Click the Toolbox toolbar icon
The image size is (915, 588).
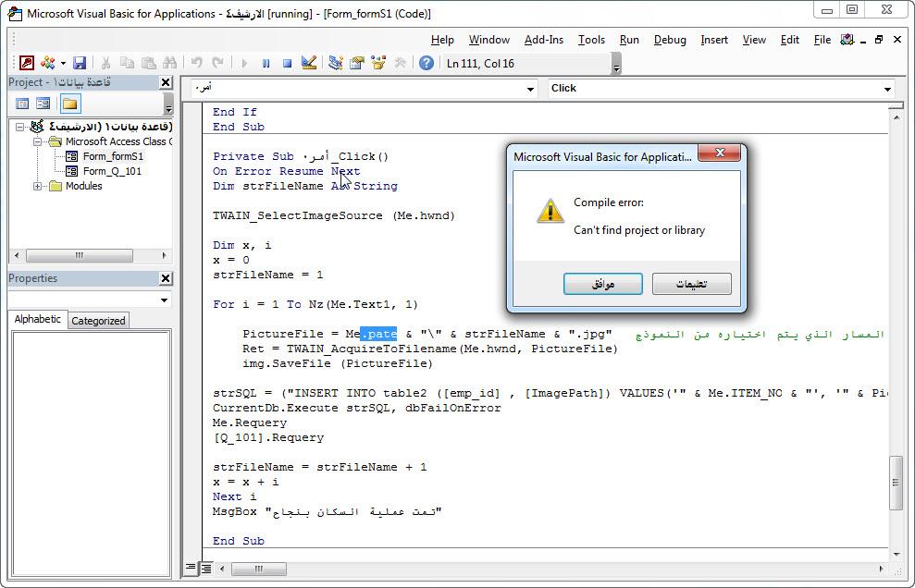point(400,63)
